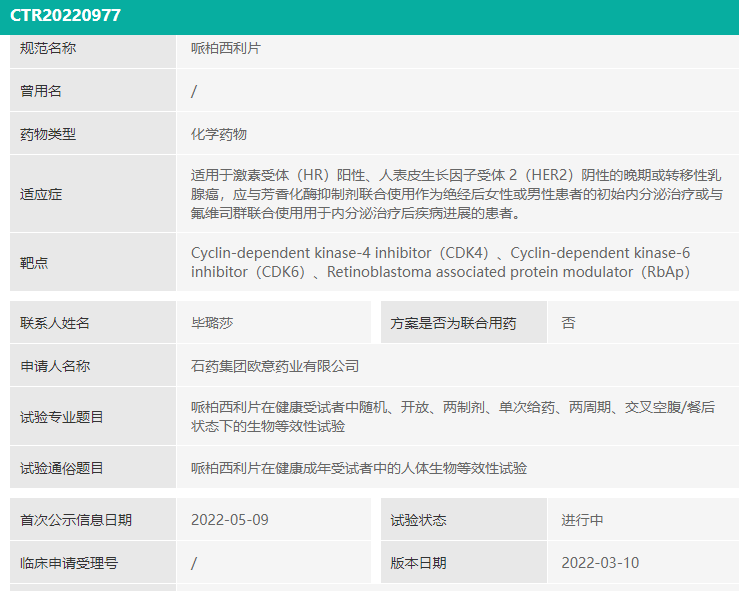Select the 联系人姓名 label
The image size is (739, 591).
point(55,323)
